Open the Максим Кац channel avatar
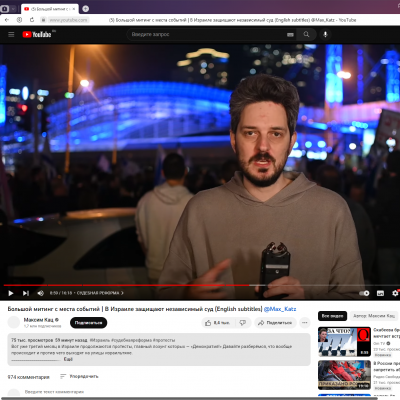Image resolution: width=400 pixels, height=400 pixels. point(14,322)
